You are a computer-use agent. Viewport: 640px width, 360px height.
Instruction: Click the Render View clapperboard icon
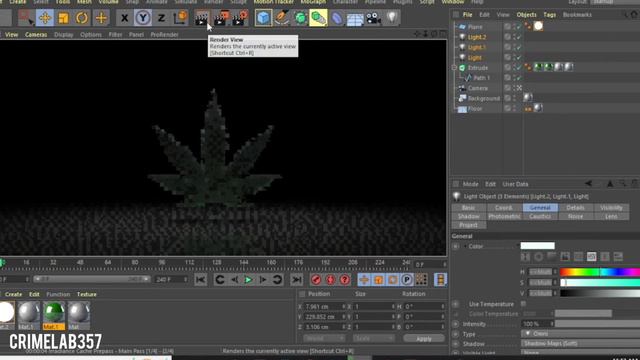(202, 18)
